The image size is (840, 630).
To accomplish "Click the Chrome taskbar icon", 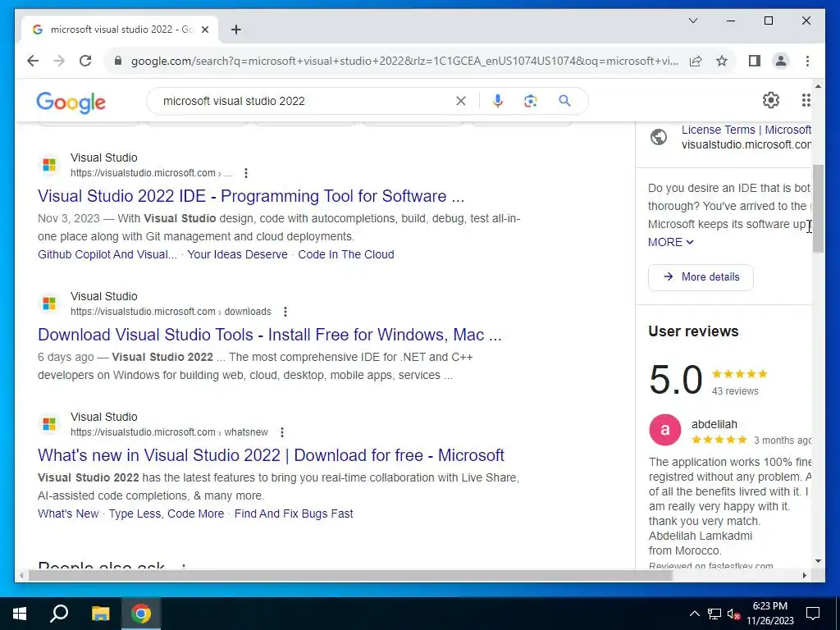I will pyautogui.click(x=141, y=614).
